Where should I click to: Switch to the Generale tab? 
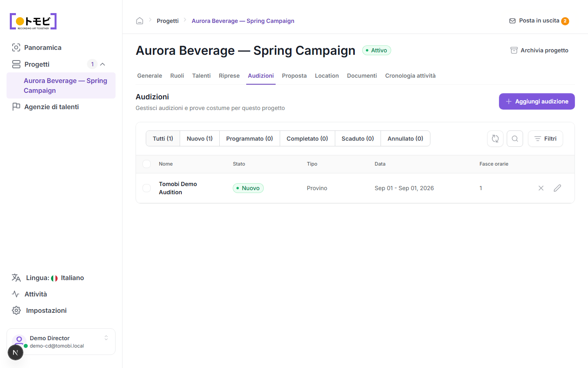tap(149, 76)
